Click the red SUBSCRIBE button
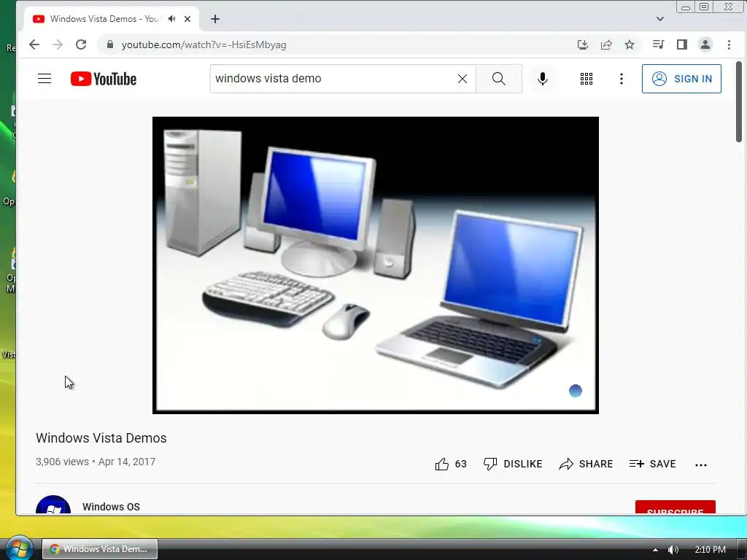This screenshot has height=560, width=747. click(x=675, y=507)
